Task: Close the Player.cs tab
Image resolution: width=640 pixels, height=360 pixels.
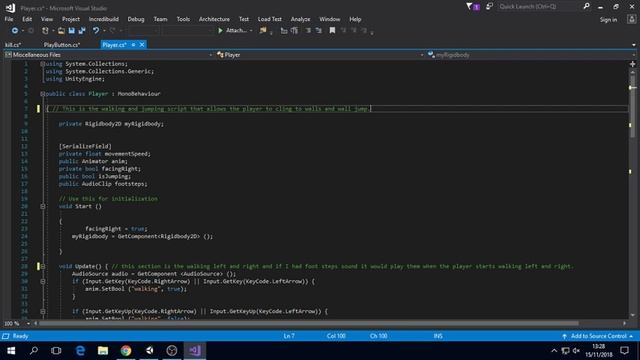Action: 142,45
